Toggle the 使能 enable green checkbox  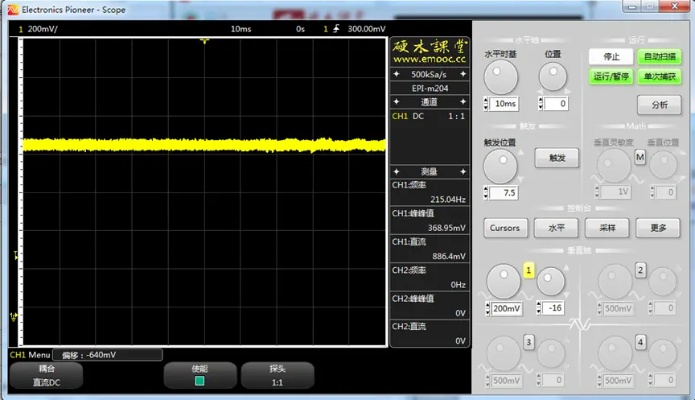click(x=199, y=381)
